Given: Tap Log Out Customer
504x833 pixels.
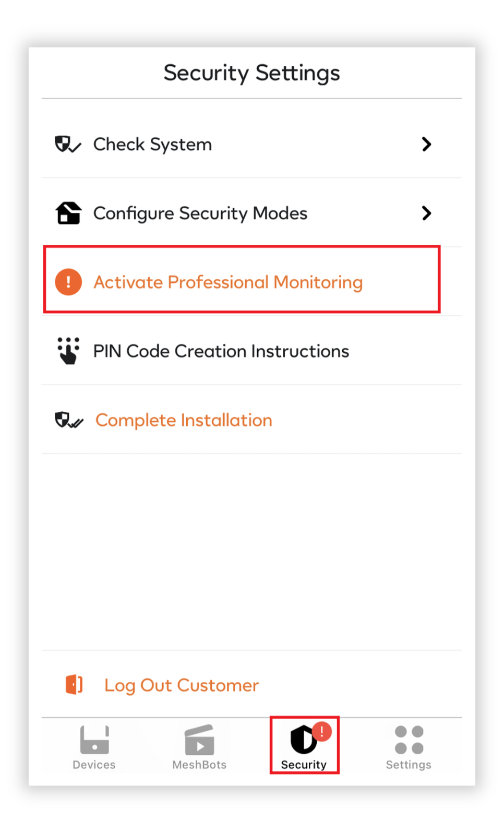Looking at the screenshot, I should (182, 685).
